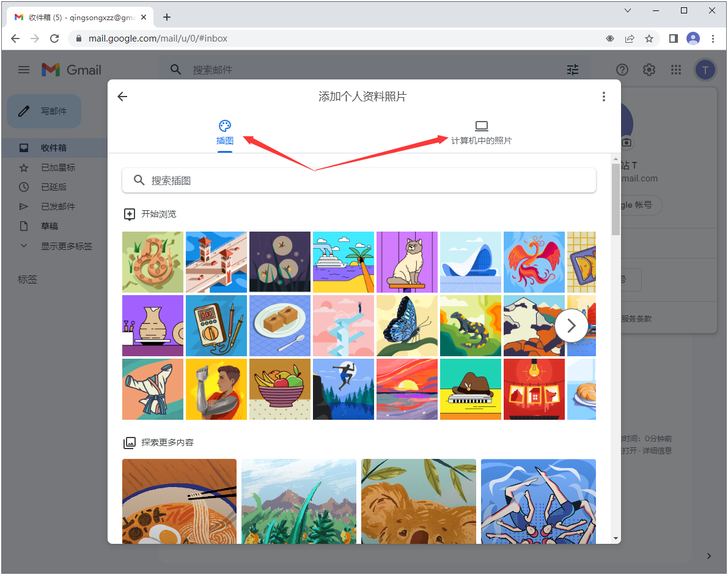
Task: Click the dialog scrollbar's down arrow
Action: pyautogui.click(x=616, y=538)
